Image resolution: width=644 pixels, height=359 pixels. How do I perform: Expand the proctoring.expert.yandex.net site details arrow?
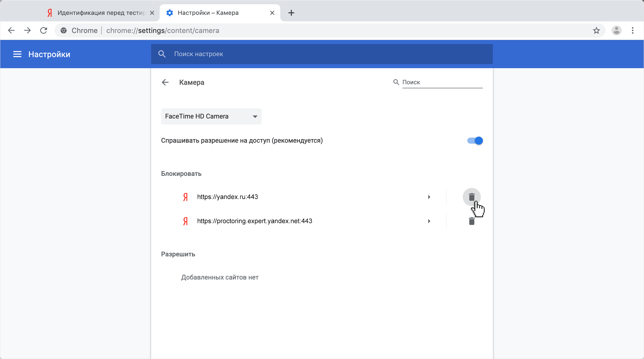429,221
